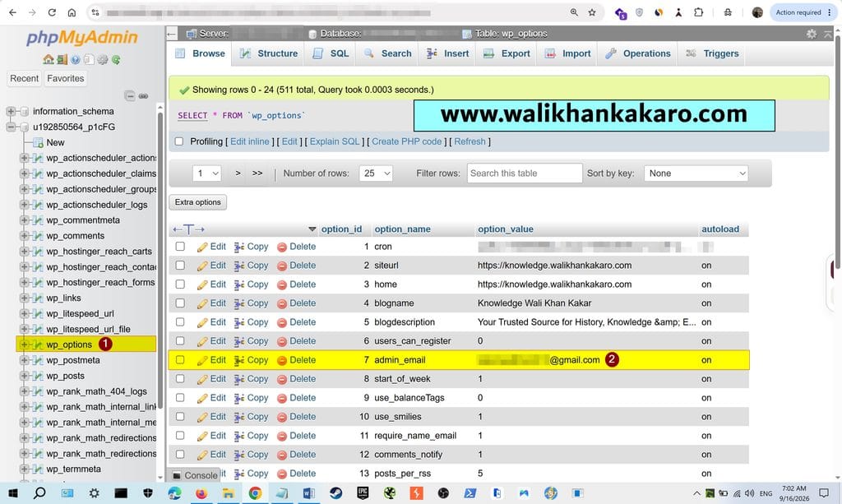
Task: Click Create PHP code link
Action: coord(406,141)
